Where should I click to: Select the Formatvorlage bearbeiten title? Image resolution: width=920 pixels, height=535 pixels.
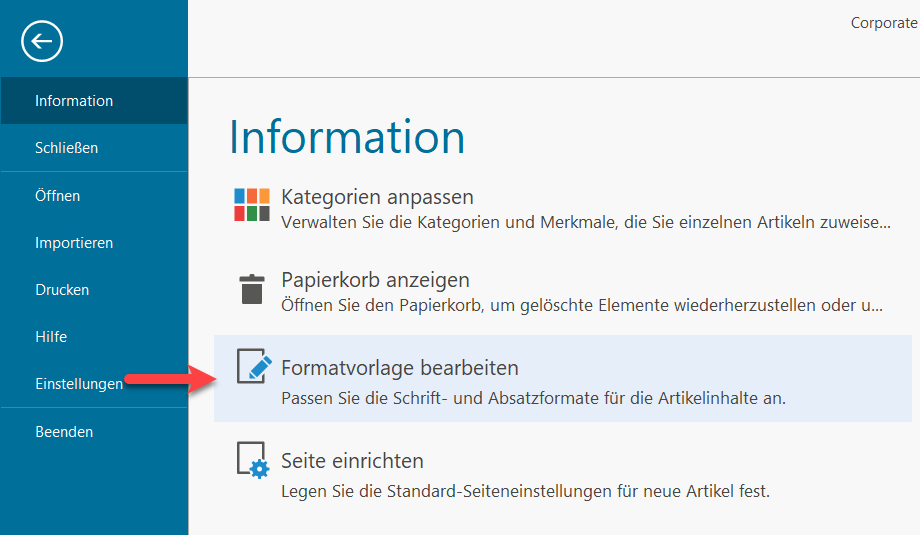tap(399, 368)
